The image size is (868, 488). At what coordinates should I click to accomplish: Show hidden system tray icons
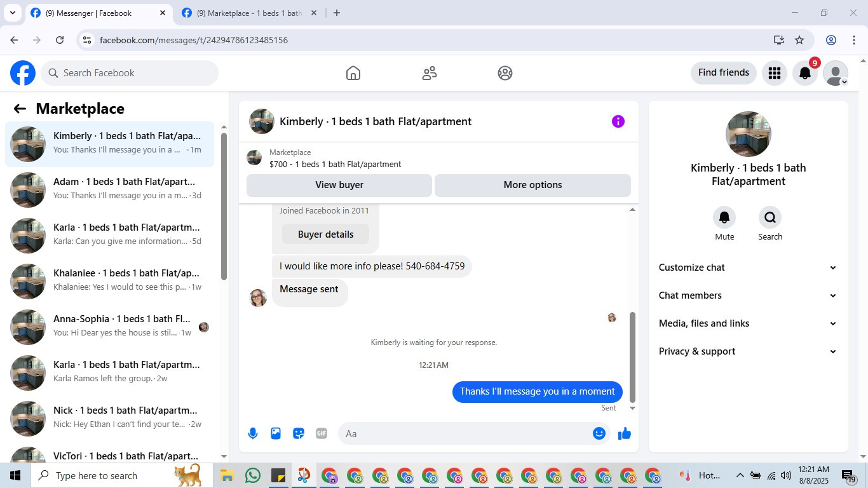click(x=740, y=475)
